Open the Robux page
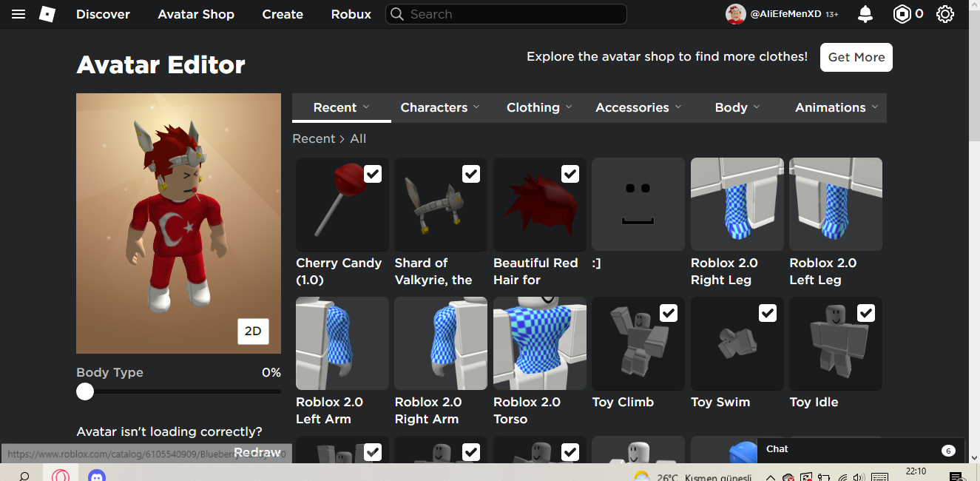 point(351,14)
